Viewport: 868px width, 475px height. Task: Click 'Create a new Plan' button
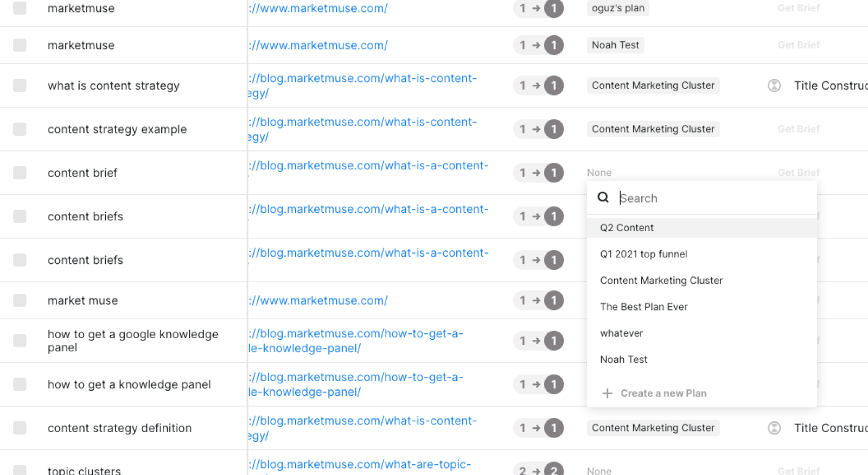(x=654, y=393)
